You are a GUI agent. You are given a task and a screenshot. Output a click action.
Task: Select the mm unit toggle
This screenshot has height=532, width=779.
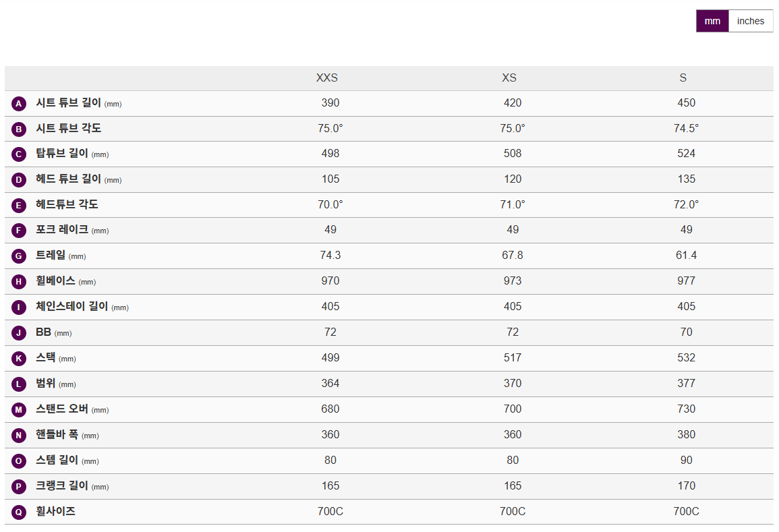pyautogui.click(x=712, y=21)
